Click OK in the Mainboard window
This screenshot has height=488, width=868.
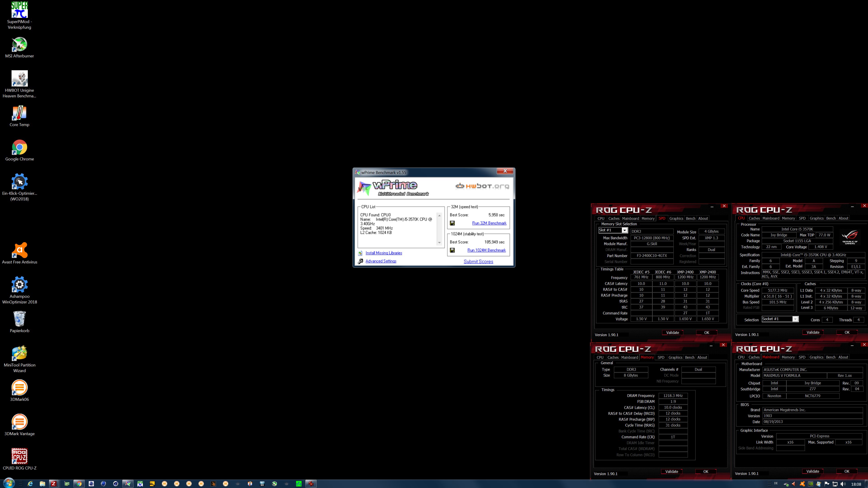coord(847,472)
